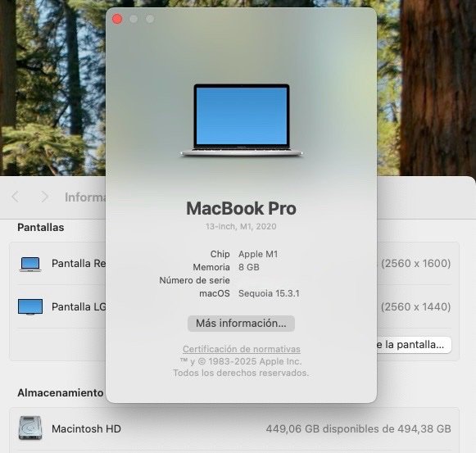This screenshot has height=453, width=476.
Task: Click the zoom button of About window
Action: (x=150, y=19)
